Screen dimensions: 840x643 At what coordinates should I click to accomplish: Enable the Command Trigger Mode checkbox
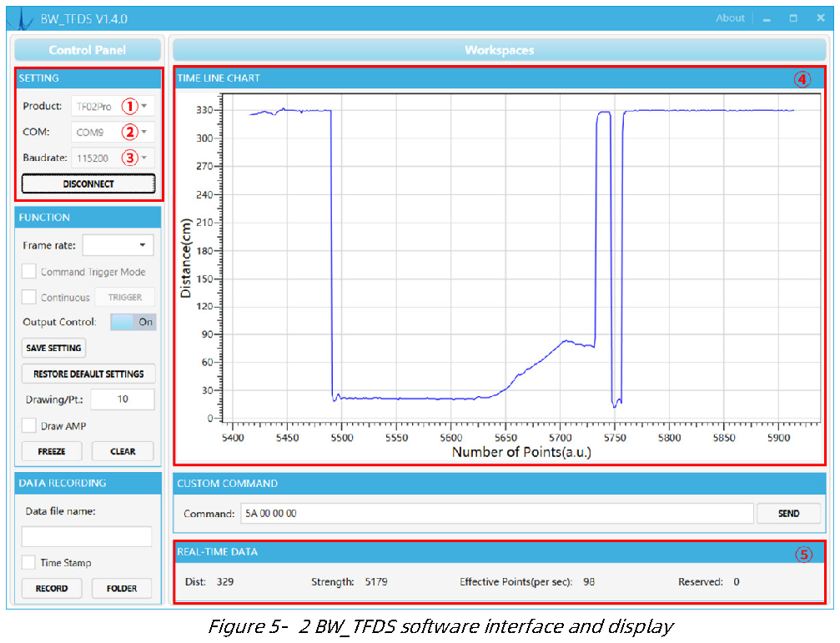pyautogui.click(x=29, y=271)
